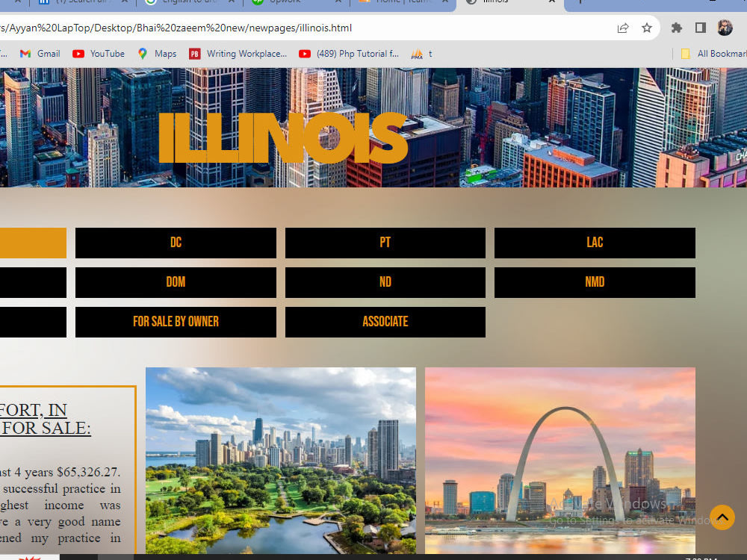Open the Writing Workplace bookmark
Image resolution: width=747 pixels, height=560 pixels.
click(x=238, y=54)
